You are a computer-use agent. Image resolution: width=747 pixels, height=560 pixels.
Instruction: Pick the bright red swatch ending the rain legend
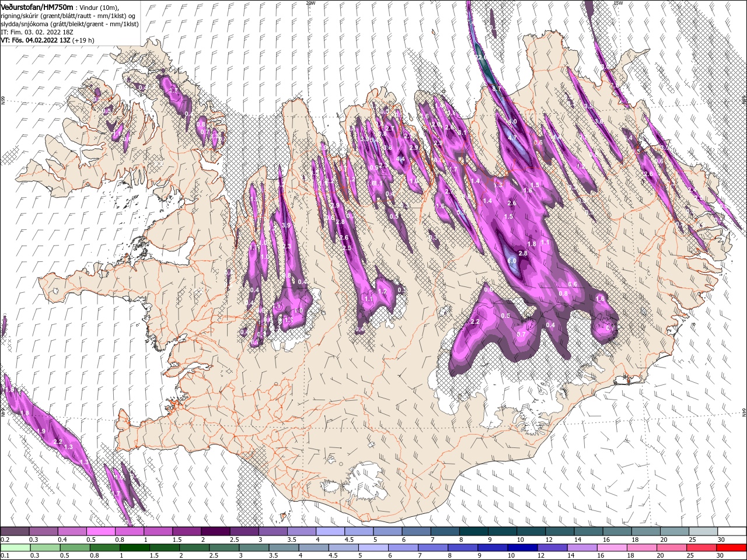coord(731,548)
